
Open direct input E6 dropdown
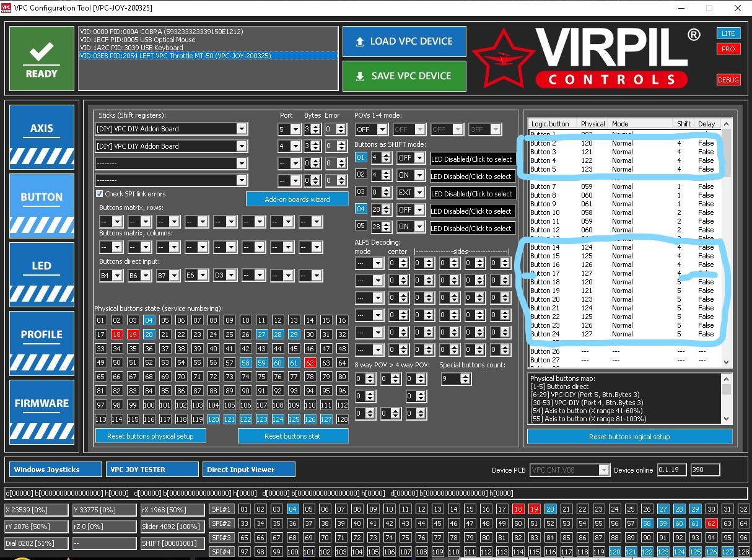(x=202, y=275)
